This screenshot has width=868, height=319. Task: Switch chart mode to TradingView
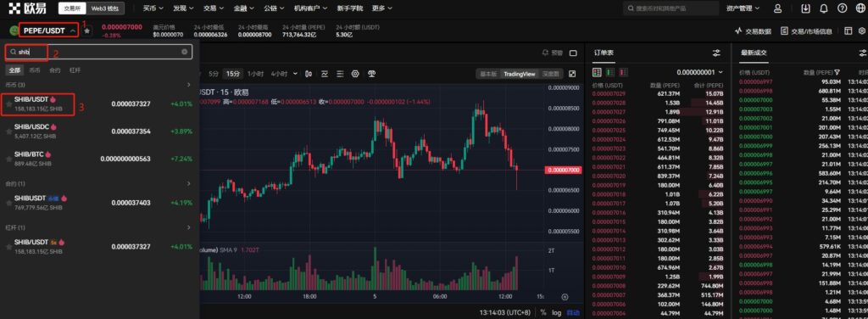[x=519, y=74]
